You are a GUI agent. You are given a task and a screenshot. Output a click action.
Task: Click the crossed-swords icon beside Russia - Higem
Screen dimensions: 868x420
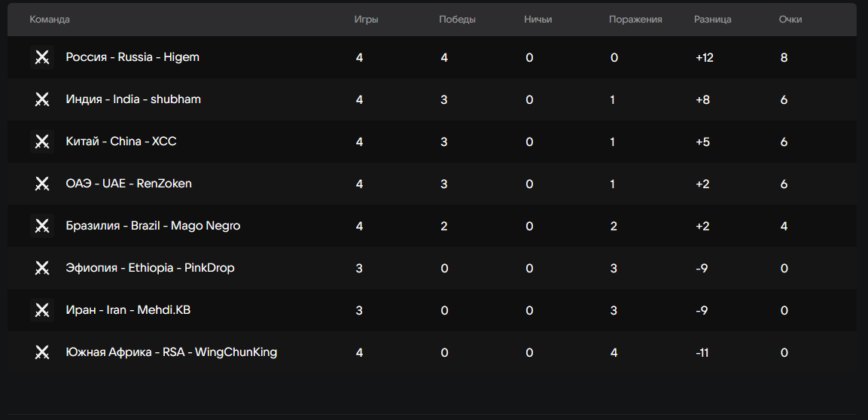(42, 57)
